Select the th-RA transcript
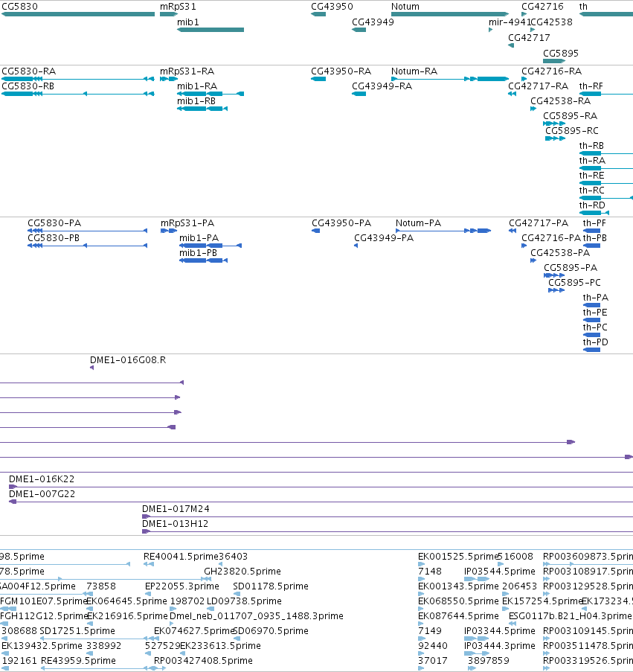633x672 pixels. 606,168
